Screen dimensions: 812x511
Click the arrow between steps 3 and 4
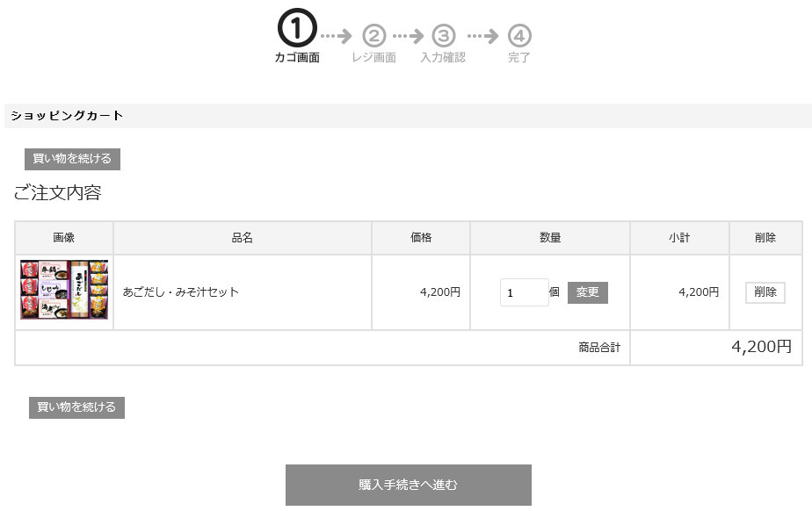pyautogui.click(x=482, y=36)
